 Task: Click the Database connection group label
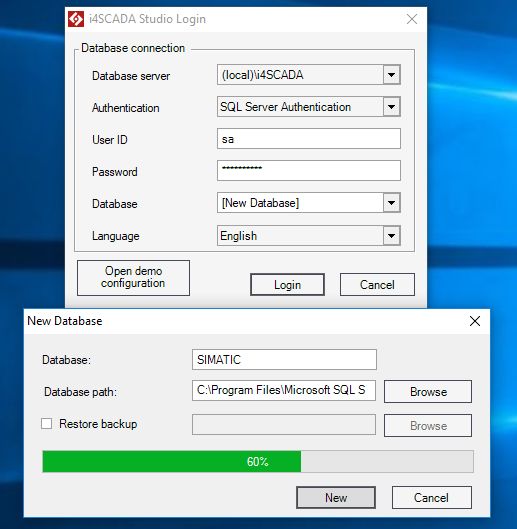click(133, 48)
